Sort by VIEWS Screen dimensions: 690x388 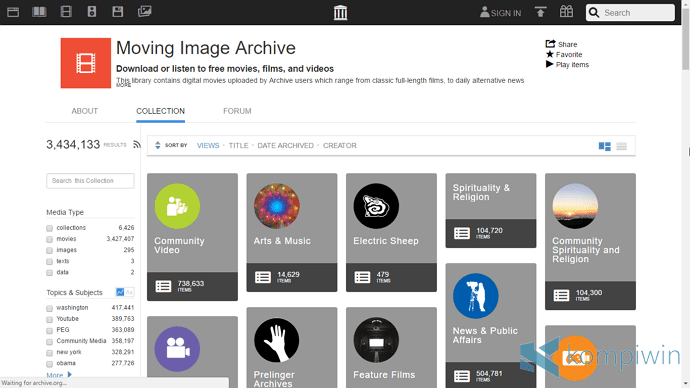pyautogui.click(x=208, y=145)
